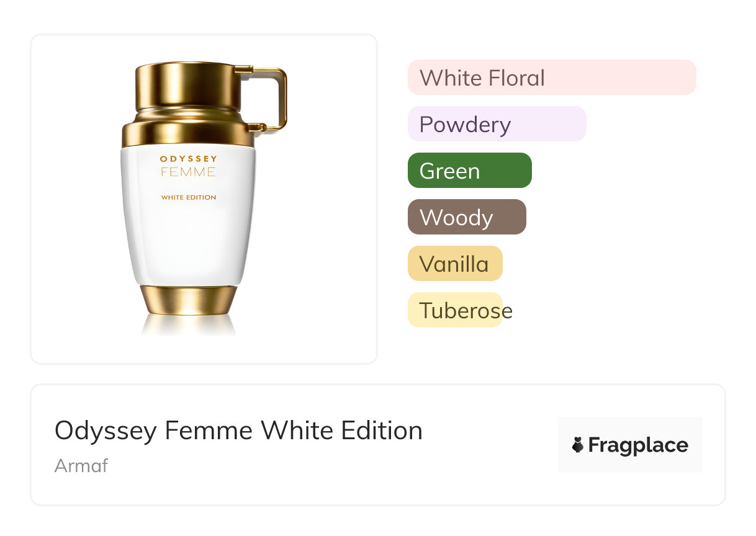
Task: Click the Fragplace perfume bottle logo icon
Action: pyautogui.click(x=578, y=445)
